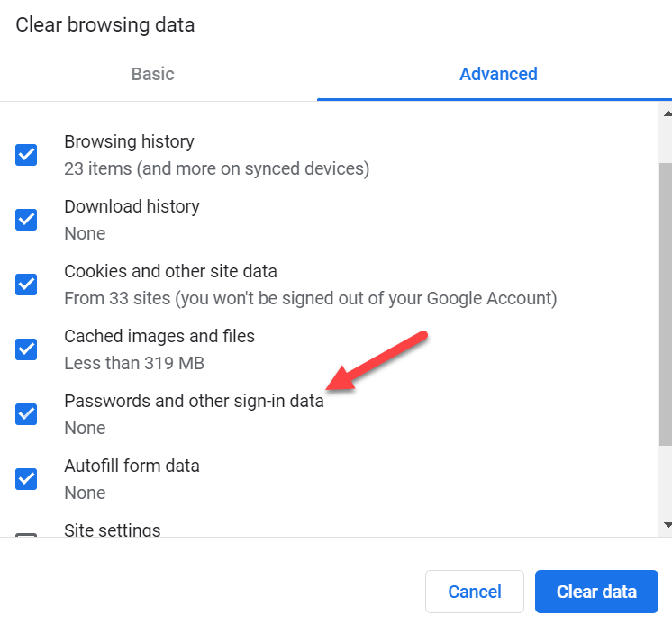This screenshot has height=625, width=672.
Task: Click the Autofill form data label
Action: coord(132,466)
